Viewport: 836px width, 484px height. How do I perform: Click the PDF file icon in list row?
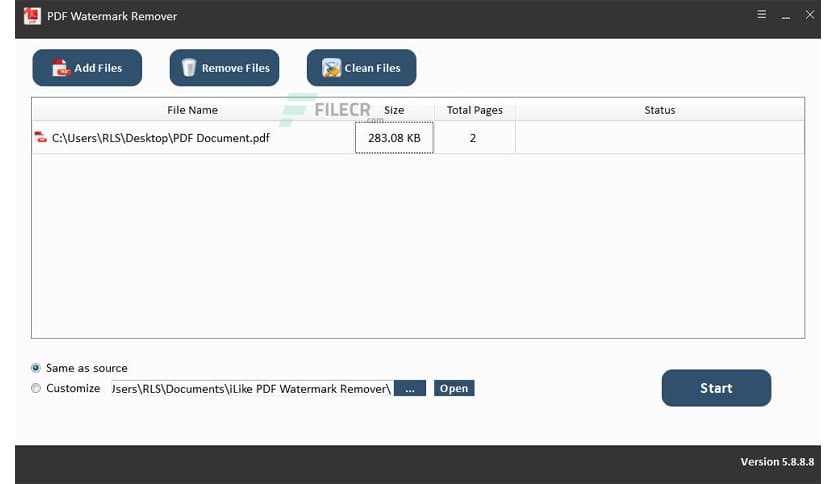click(41, 138)
